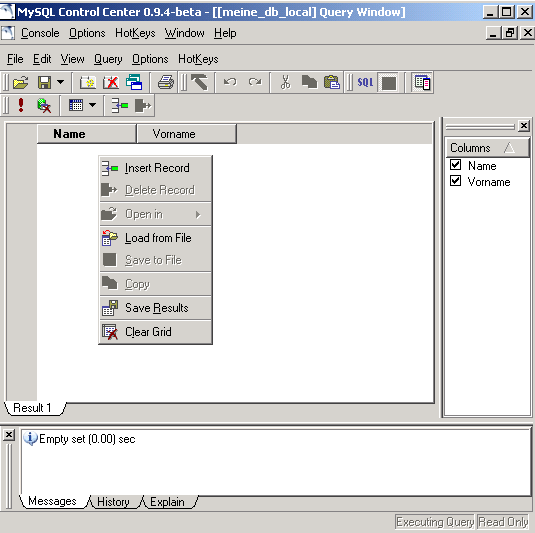The height and width of the screenshot is (533, 535).
Task: Click the Open file folder toolbar icon
Action: click(x=20, y=83)
